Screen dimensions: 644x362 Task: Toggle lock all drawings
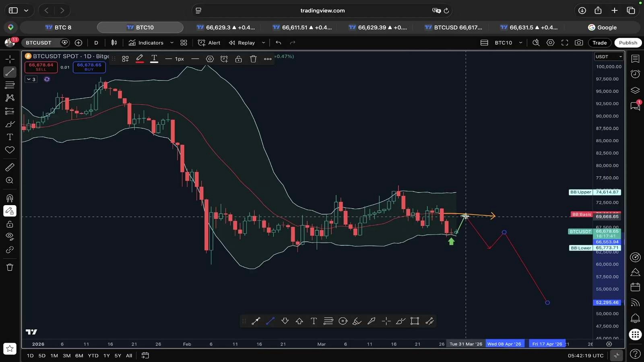tap(10, 224)
